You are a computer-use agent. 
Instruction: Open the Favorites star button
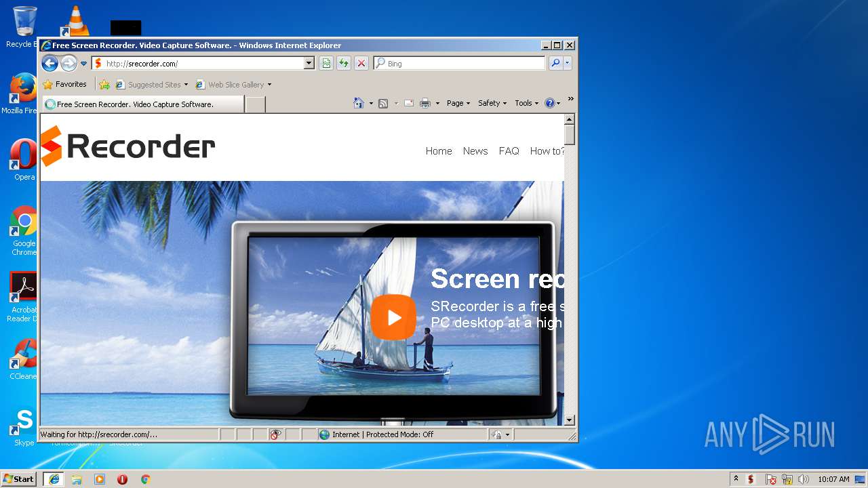pos(65,84)
